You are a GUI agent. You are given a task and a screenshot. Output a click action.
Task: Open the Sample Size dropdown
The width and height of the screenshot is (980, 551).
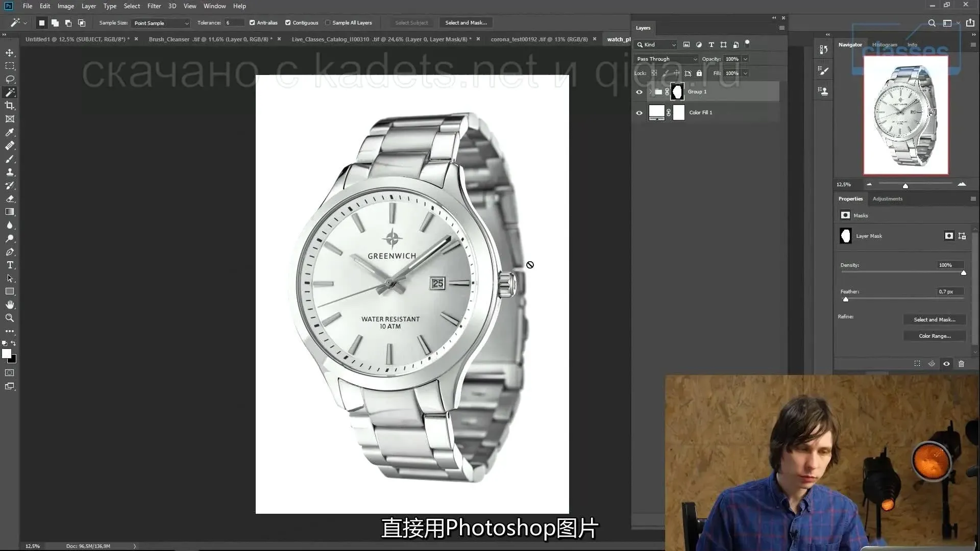(x=161, y=23)
